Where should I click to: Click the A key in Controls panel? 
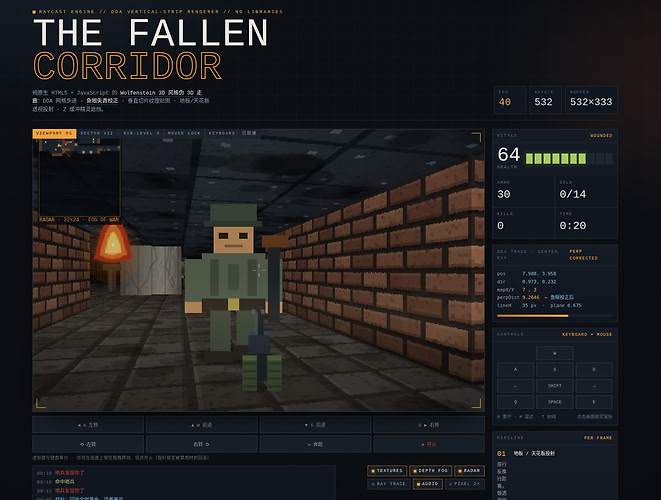tap(516, 369)
